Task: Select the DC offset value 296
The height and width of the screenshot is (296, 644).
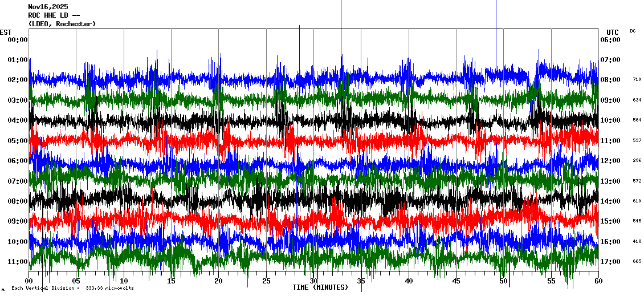Action: pyautogui.click(x=637, y=161)
